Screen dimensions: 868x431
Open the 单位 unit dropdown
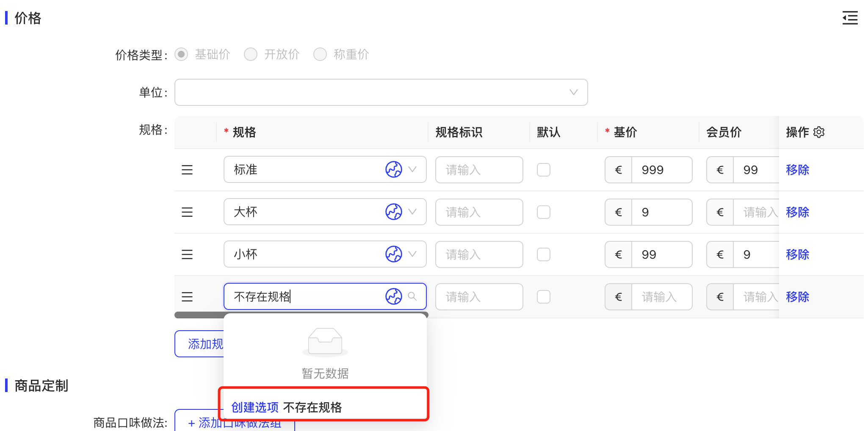point(381,92)
